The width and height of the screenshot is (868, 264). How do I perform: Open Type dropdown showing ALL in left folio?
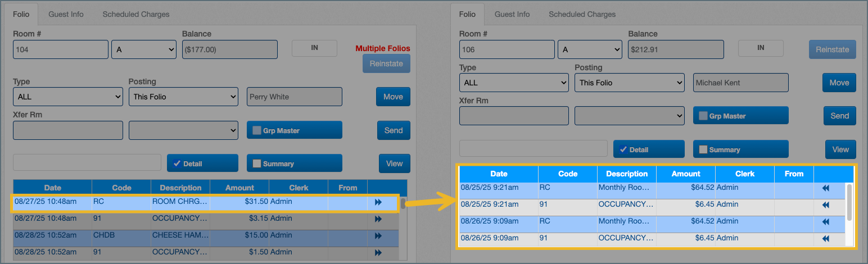point(67,97)
